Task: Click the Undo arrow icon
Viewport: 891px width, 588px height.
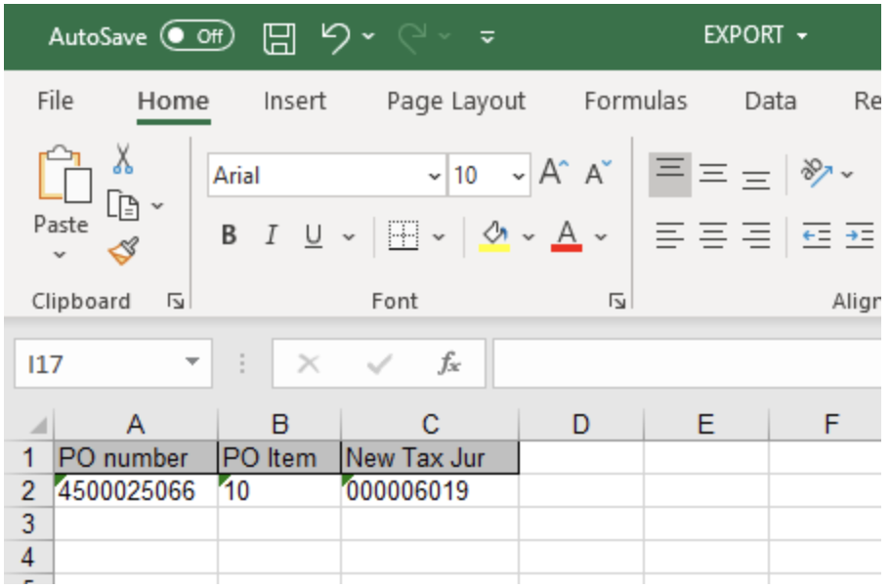Action: (335, 37)
